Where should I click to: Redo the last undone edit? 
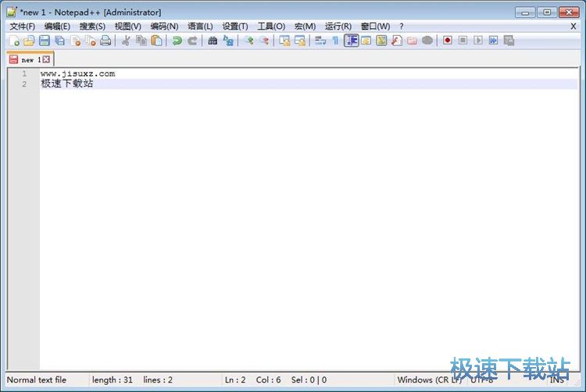tap(192, 41)
